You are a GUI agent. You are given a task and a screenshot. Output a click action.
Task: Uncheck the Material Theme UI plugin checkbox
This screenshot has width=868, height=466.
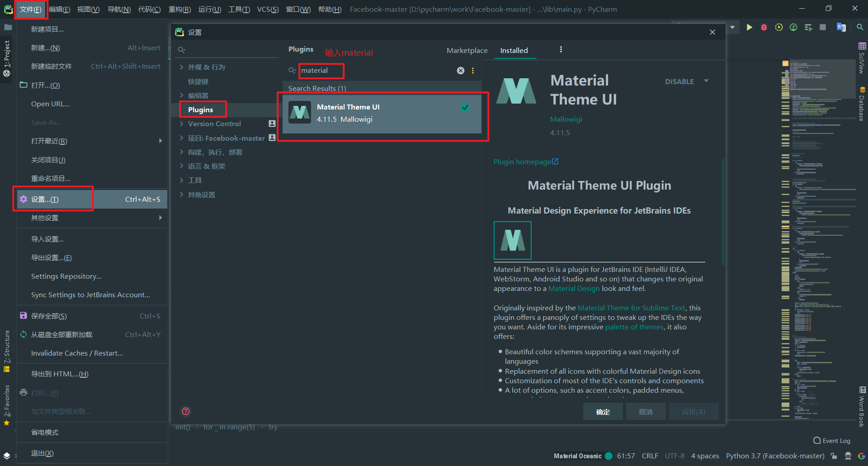click(x=465, y=108)
